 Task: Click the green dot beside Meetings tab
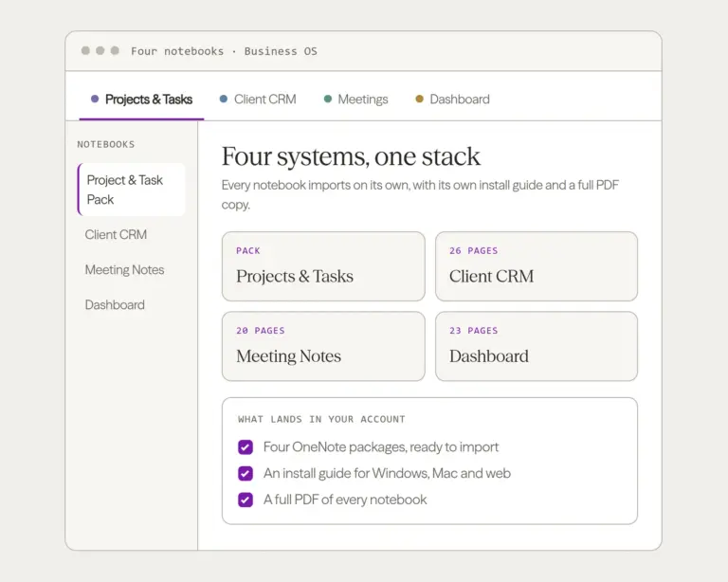pos(328,99)
